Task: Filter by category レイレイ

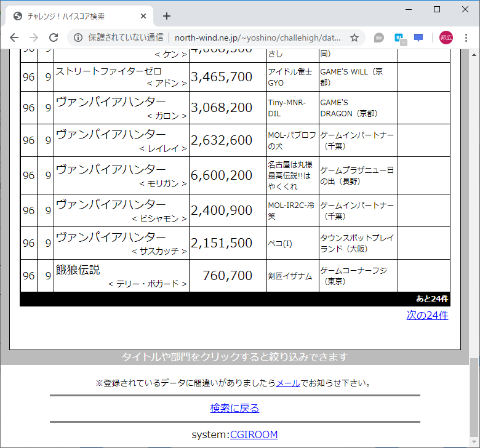Action: click(163, 148)
